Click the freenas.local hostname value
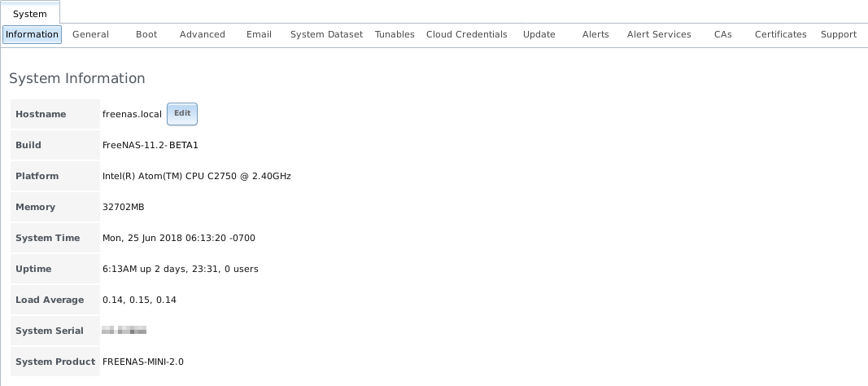 [132, 114]
